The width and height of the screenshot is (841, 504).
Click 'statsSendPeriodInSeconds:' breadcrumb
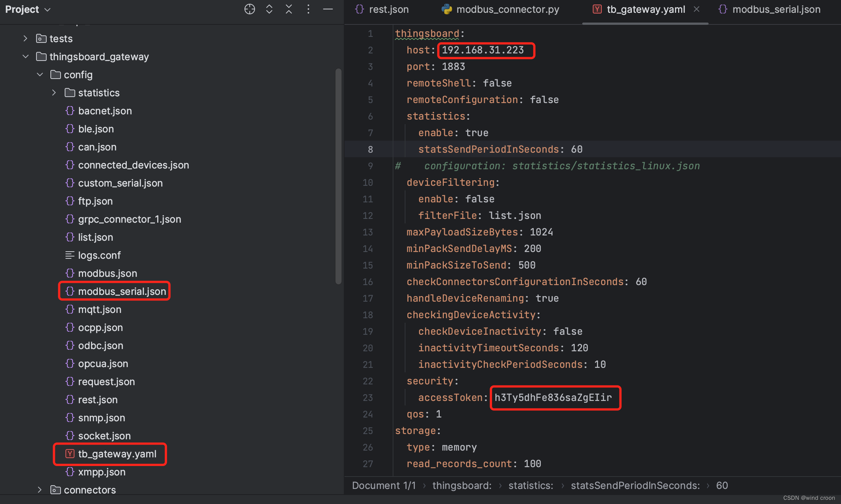point(635,486)
